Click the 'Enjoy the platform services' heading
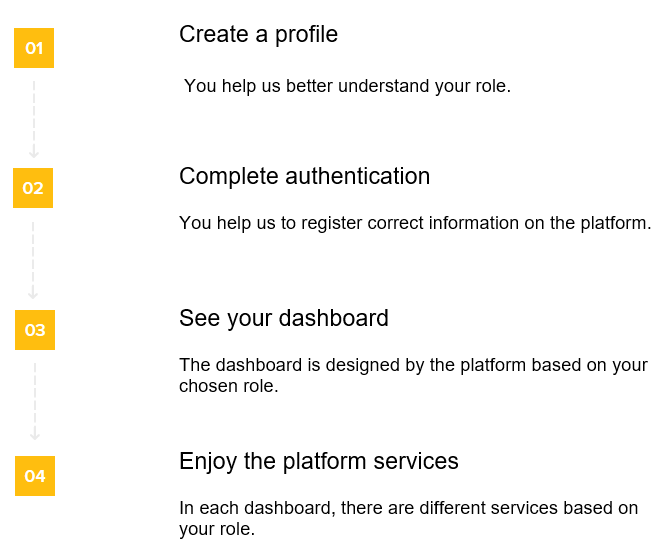The image size is (668, 560). [318, 462]
